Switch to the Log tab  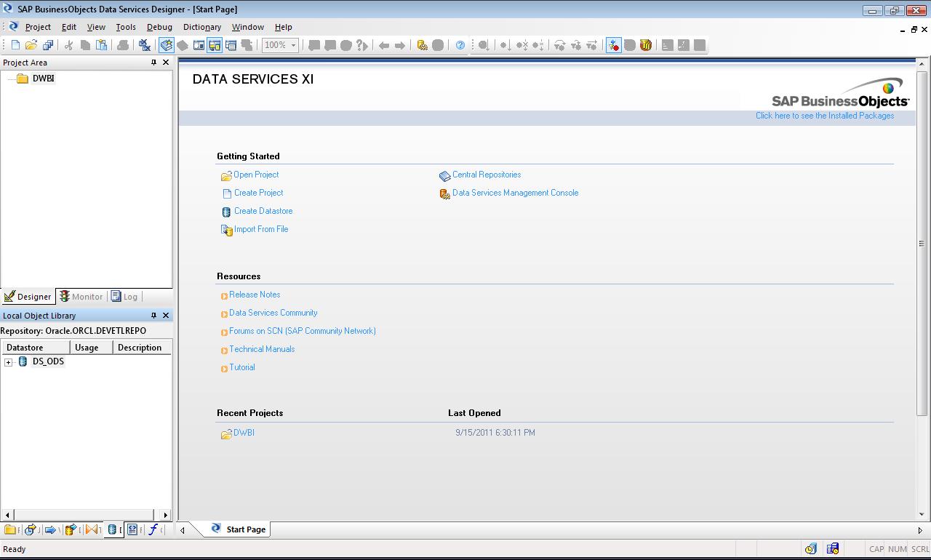(x=124, y=297)
